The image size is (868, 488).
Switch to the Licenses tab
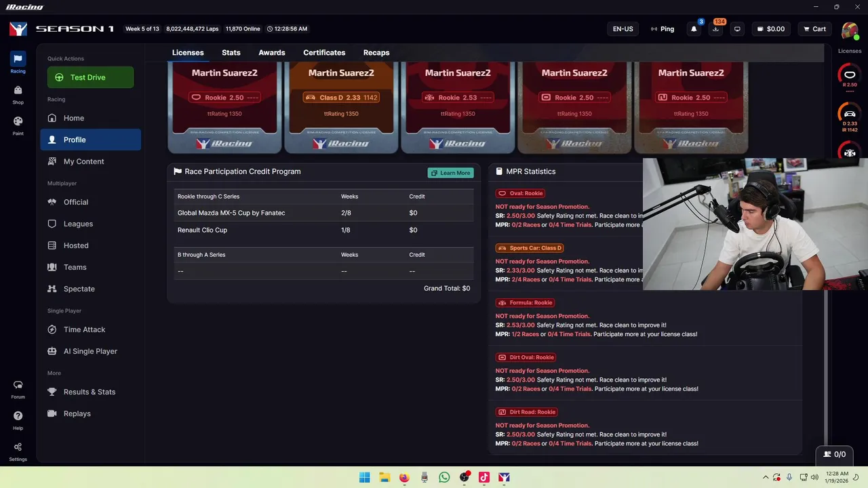(188, 53)
